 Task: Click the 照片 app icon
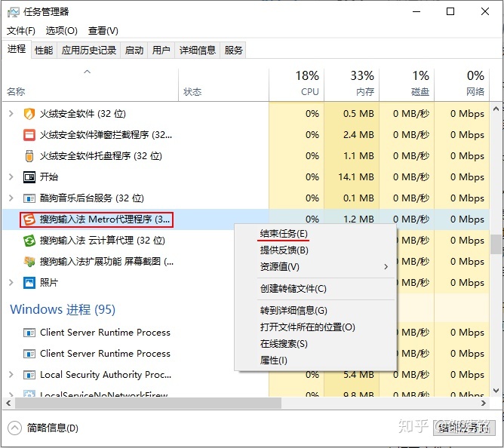29,283
